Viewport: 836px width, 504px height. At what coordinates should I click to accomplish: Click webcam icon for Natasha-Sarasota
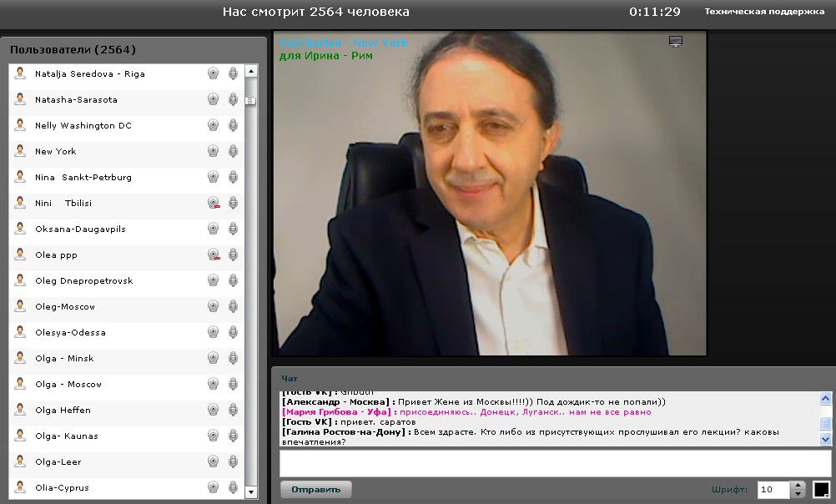point(214,99)
